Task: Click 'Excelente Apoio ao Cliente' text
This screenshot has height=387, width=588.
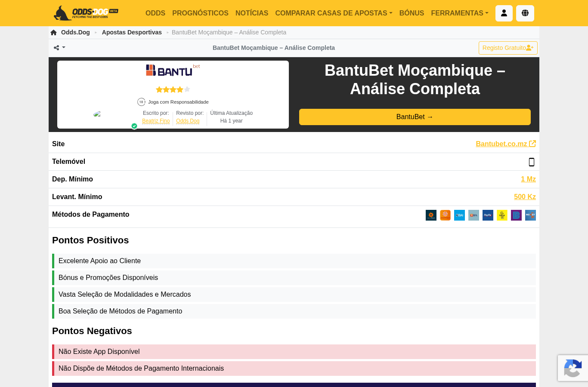Action: (x=99, y=261)
